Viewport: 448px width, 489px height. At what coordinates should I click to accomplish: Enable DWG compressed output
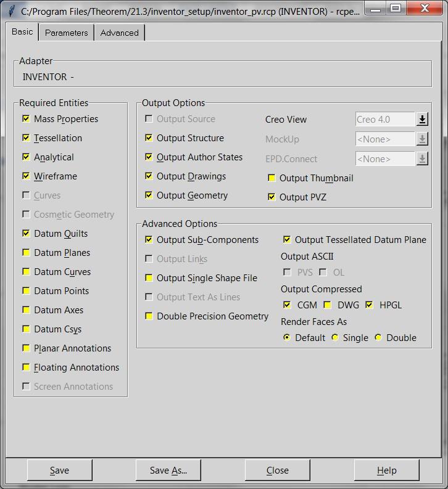coord(327,305)
